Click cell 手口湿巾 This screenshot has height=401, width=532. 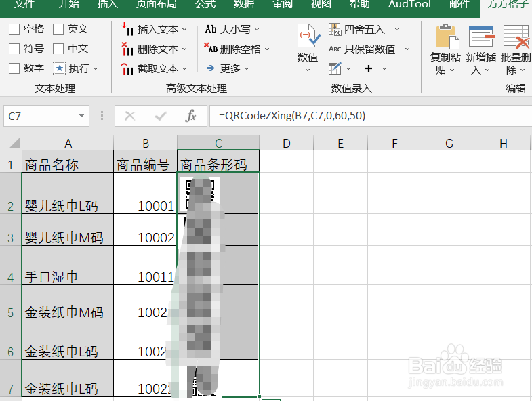tap(68, 266)
